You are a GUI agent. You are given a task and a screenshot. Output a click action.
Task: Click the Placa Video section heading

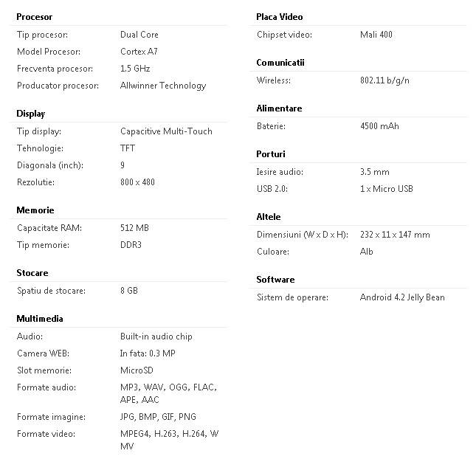[x=279, y=17]
